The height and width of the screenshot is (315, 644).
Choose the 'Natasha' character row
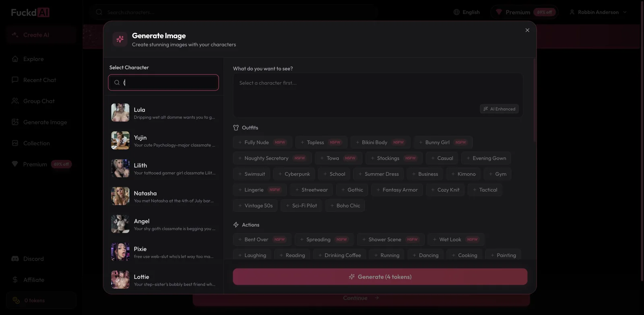coord(163,196)
